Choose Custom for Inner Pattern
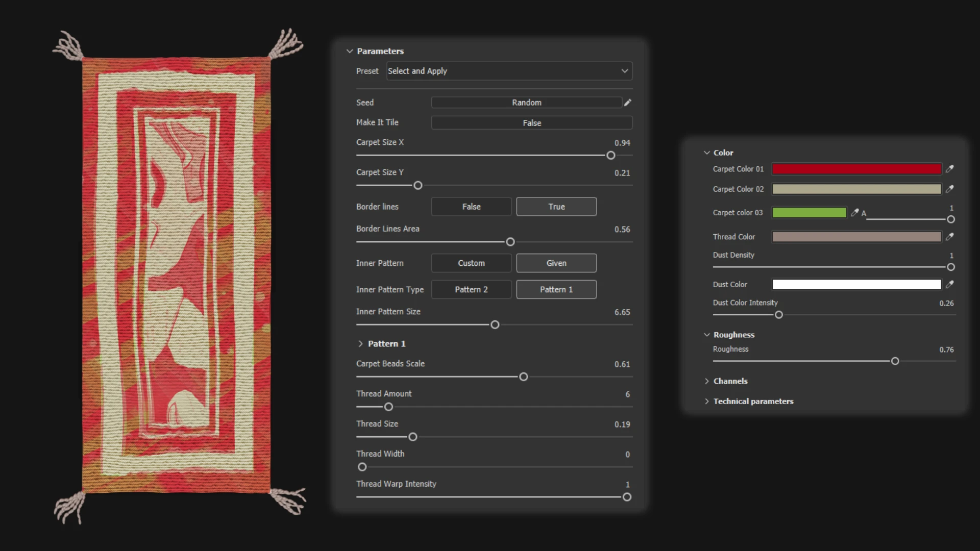 point(471,263)
